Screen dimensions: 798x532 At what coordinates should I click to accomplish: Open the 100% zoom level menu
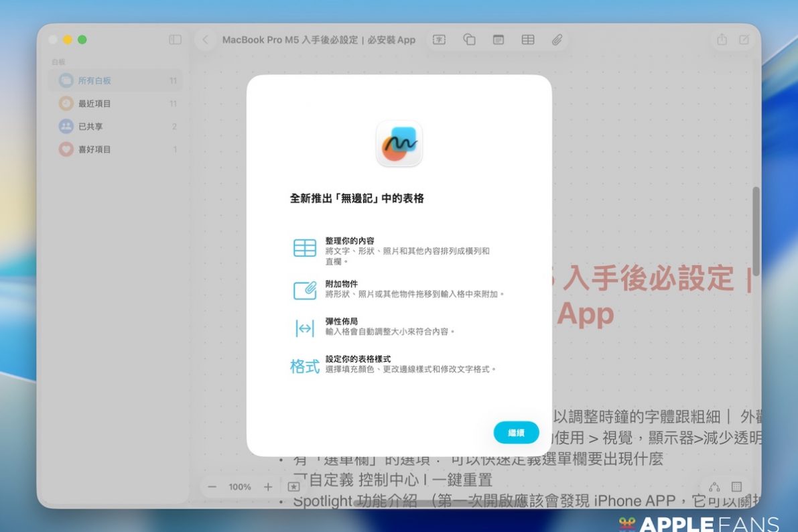click(240, 487)
